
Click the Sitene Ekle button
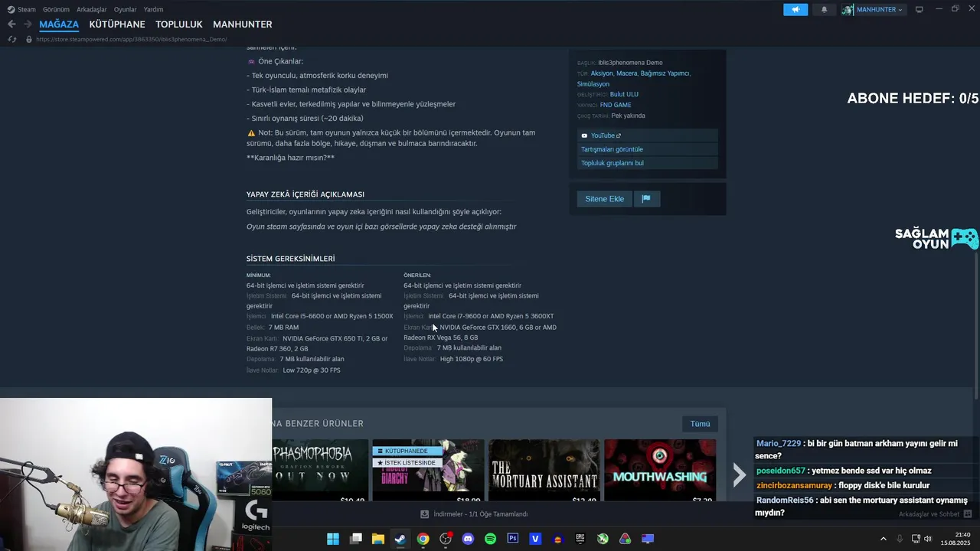click(x=604, y=199)
